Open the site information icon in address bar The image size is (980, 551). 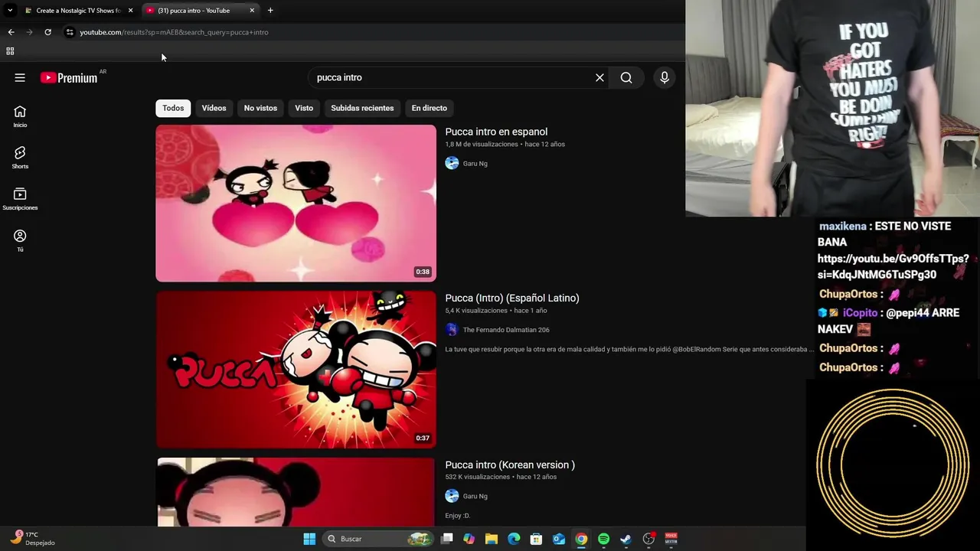pyautogui.click(x=70, y=32)
